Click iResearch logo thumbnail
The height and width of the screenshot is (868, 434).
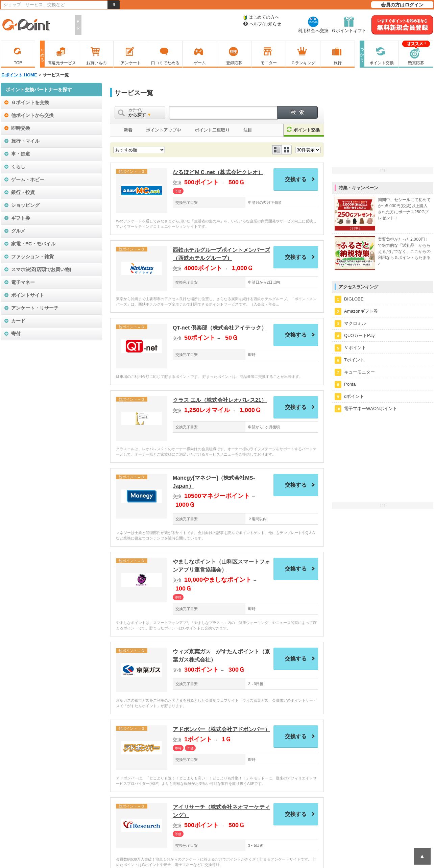pos(141,825)
